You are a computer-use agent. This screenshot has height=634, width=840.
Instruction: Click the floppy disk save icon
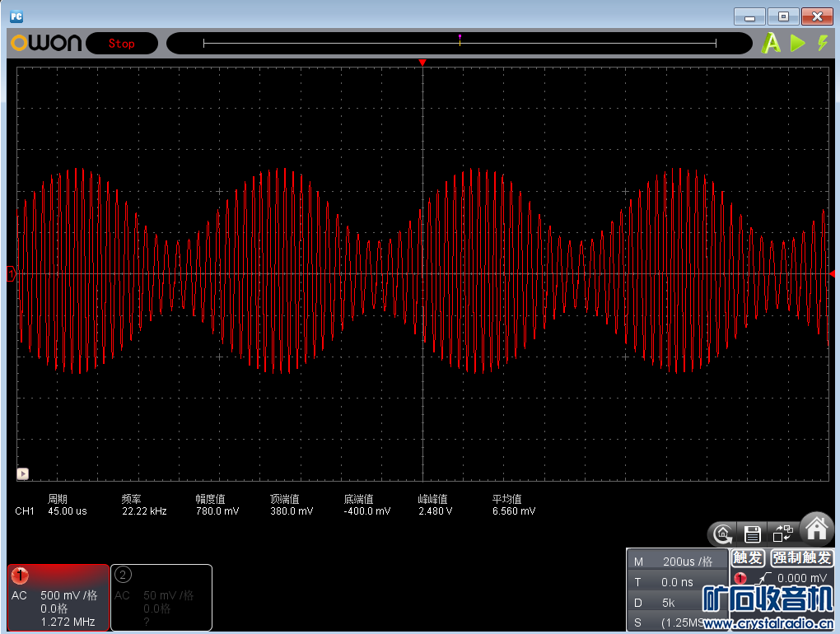pos(751,533)
